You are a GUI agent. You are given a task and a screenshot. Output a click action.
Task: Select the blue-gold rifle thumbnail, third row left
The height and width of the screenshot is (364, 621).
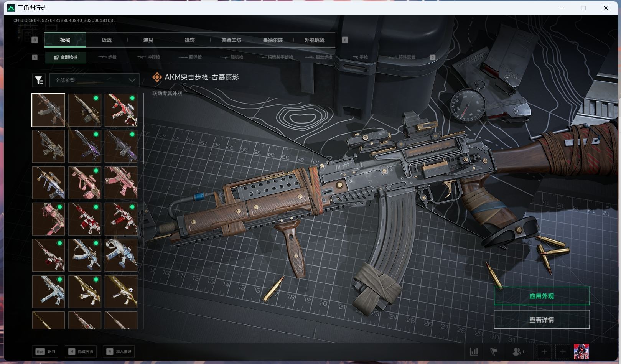click(x=48, y=183)
